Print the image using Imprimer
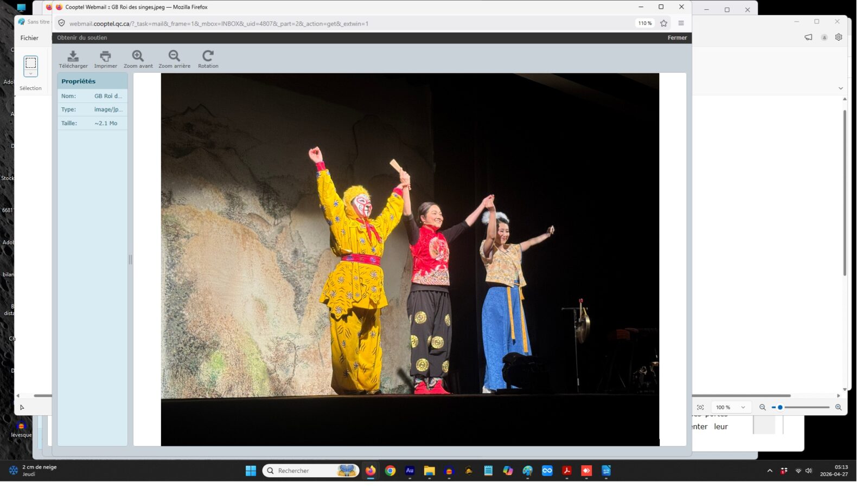Viewport: 868px width, 488px height. tap(105, 59)
